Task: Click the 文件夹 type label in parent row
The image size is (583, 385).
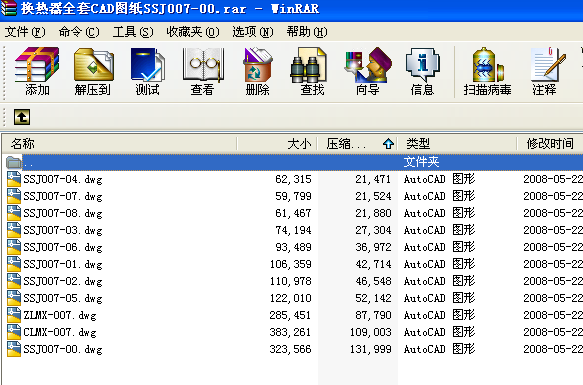Action: pos(421,162)
